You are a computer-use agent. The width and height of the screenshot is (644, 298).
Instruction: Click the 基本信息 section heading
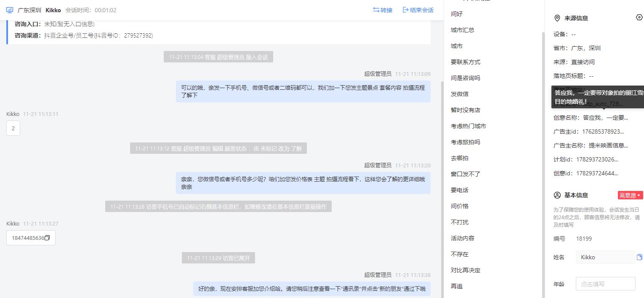(576, 195)
